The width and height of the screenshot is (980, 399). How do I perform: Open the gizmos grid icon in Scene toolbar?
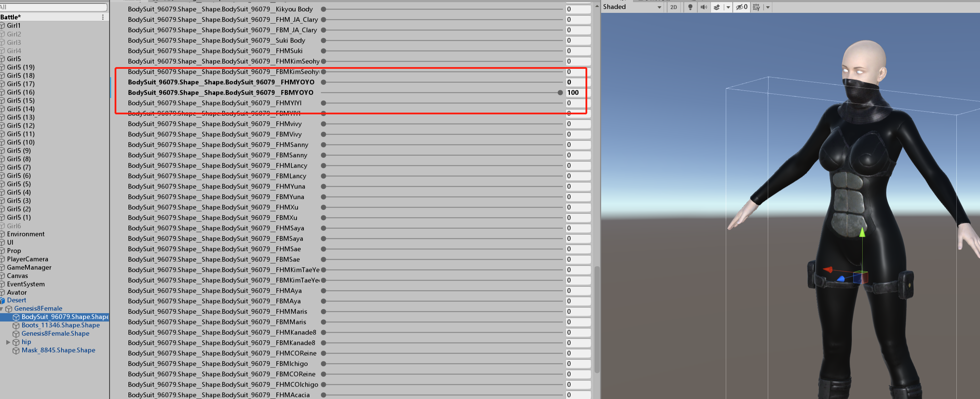757,7
